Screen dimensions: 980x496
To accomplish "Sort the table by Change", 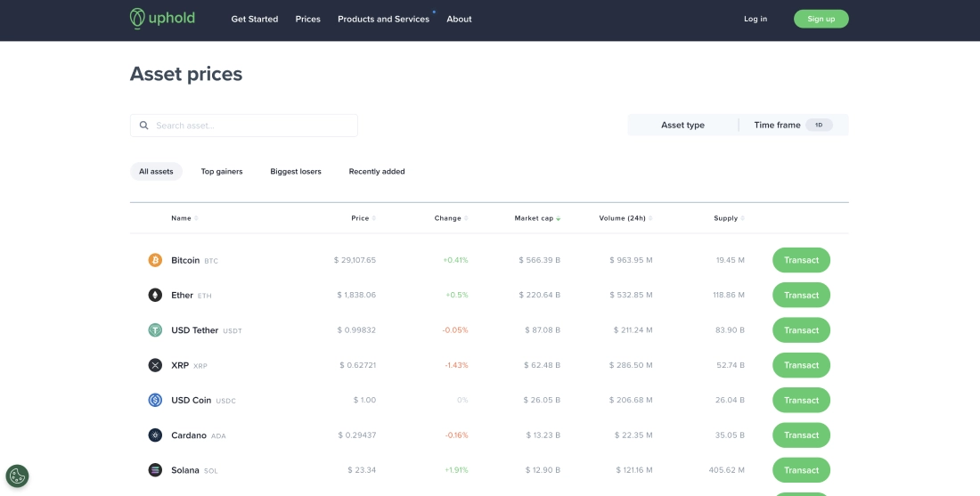I will (451, 218).
